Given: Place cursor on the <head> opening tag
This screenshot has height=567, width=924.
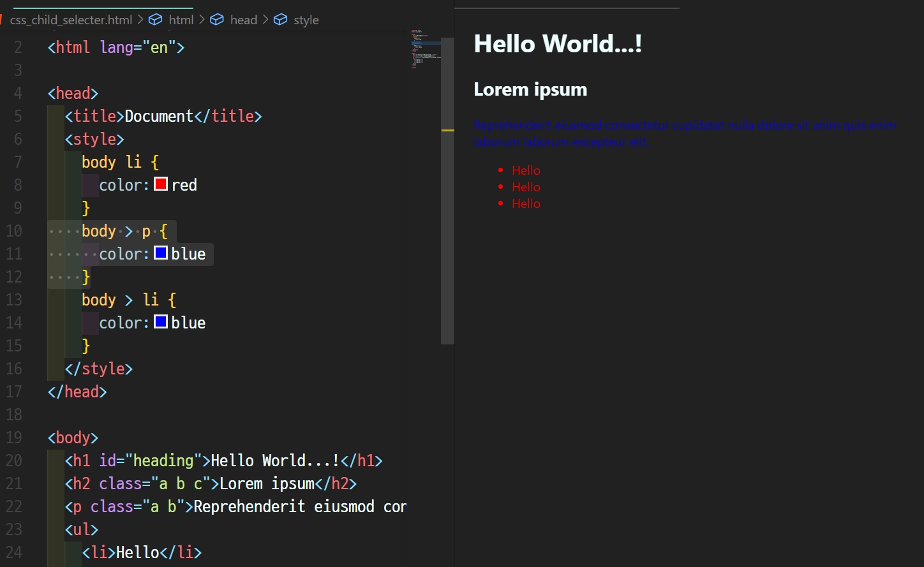Looking at the screenshot, I should [73, 93].
